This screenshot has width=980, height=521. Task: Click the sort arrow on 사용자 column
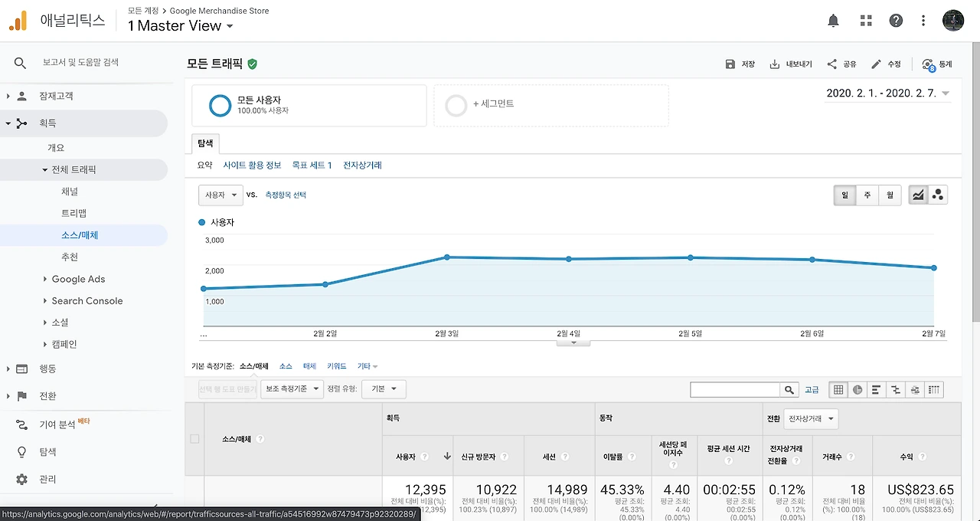pos(447,457)
